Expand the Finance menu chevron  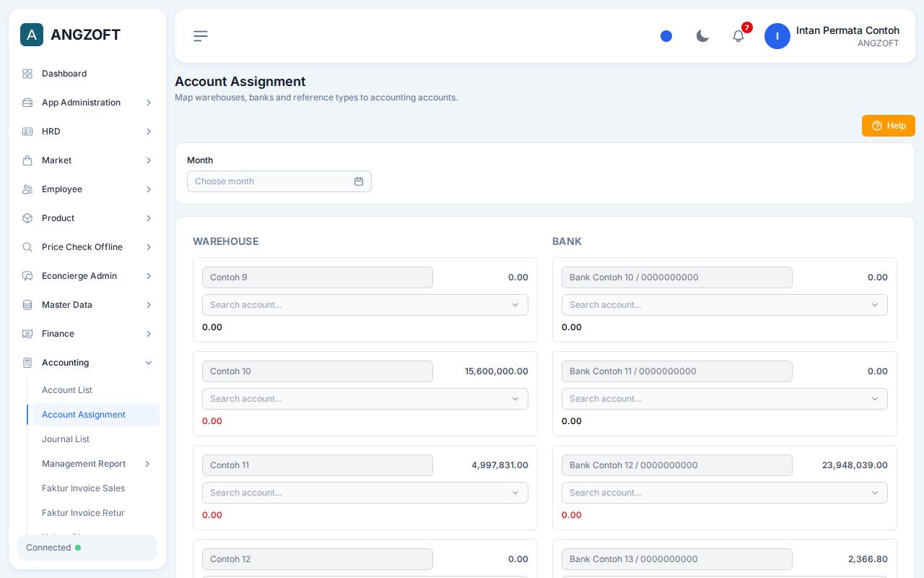(149, 334)
